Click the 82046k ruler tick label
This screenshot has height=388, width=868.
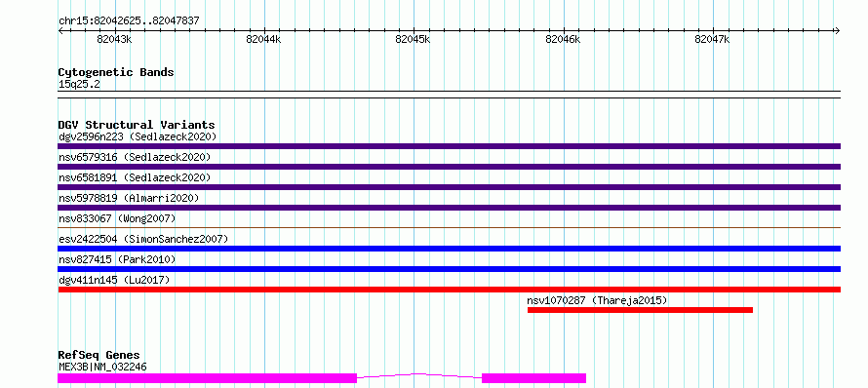tap(563, 39)
